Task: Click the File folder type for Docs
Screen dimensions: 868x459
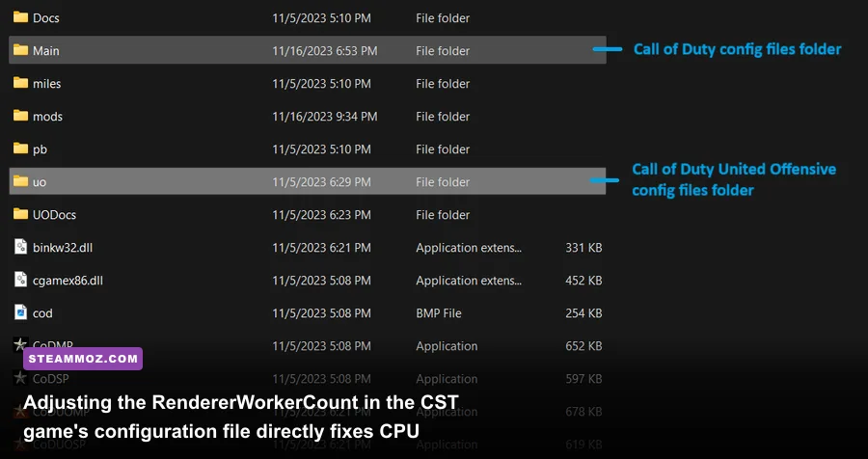Action: tap(443, 17)
